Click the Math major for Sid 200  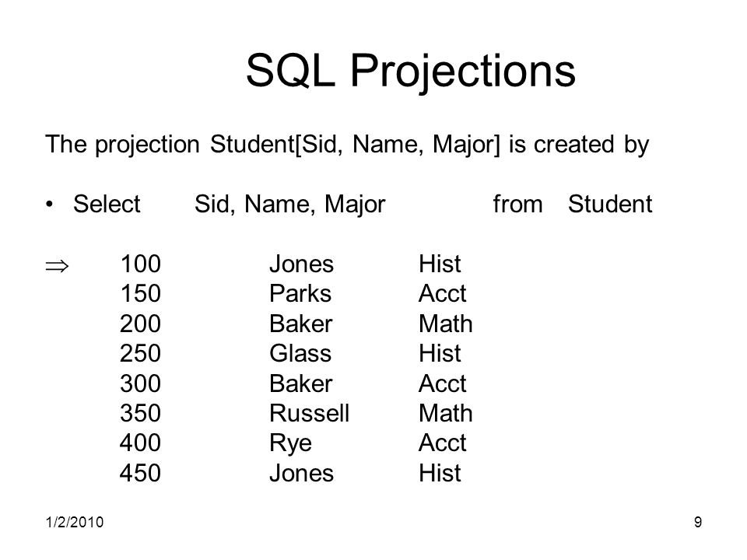tap(445, 324)
